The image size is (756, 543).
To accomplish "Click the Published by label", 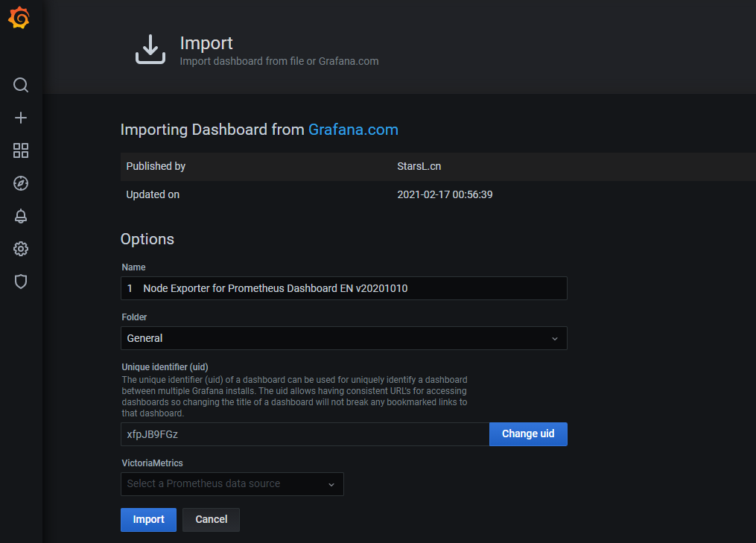I will coord(156,166).
